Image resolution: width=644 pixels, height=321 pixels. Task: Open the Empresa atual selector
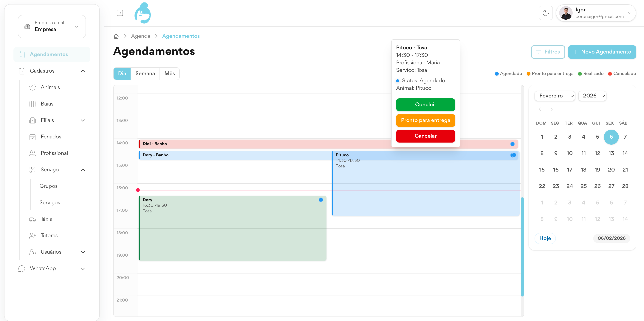(x=52, y=27)
